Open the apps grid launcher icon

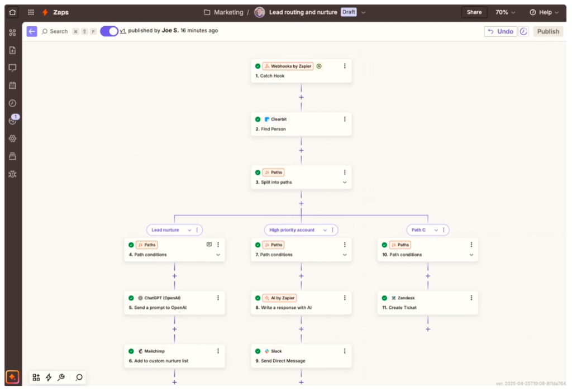(x=31, y=12)
